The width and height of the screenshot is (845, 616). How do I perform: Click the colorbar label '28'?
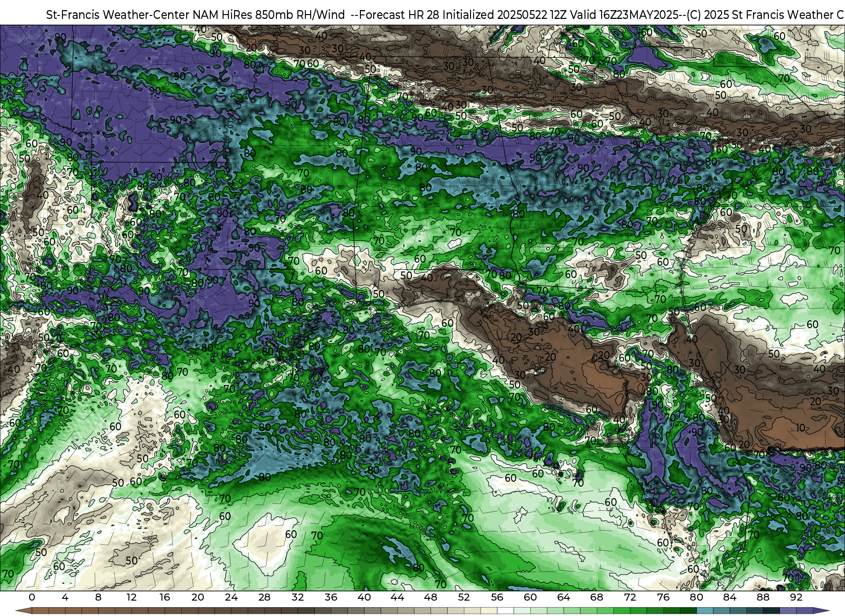[265, 597]
